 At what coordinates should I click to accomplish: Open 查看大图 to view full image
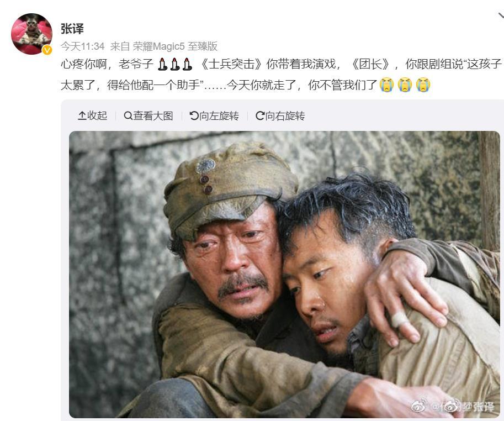(148, 115)
